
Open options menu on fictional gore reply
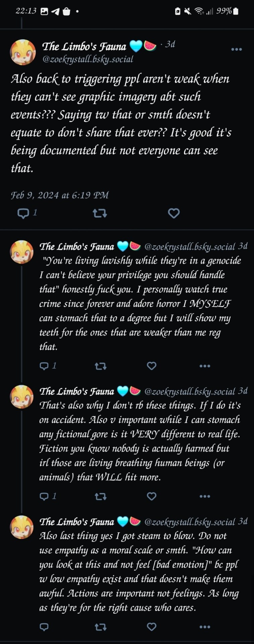205,496
